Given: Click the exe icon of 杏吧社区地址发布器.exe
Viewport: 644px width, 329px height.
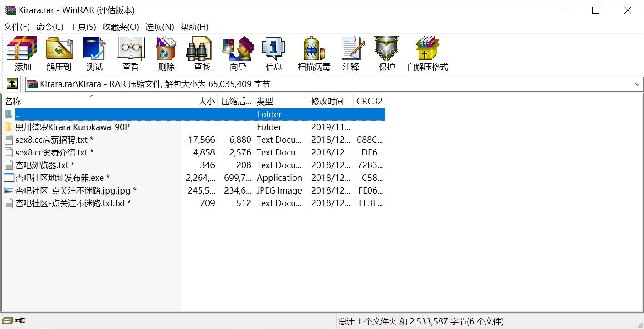Looking at the screenshot, I should tap(9, 178).
